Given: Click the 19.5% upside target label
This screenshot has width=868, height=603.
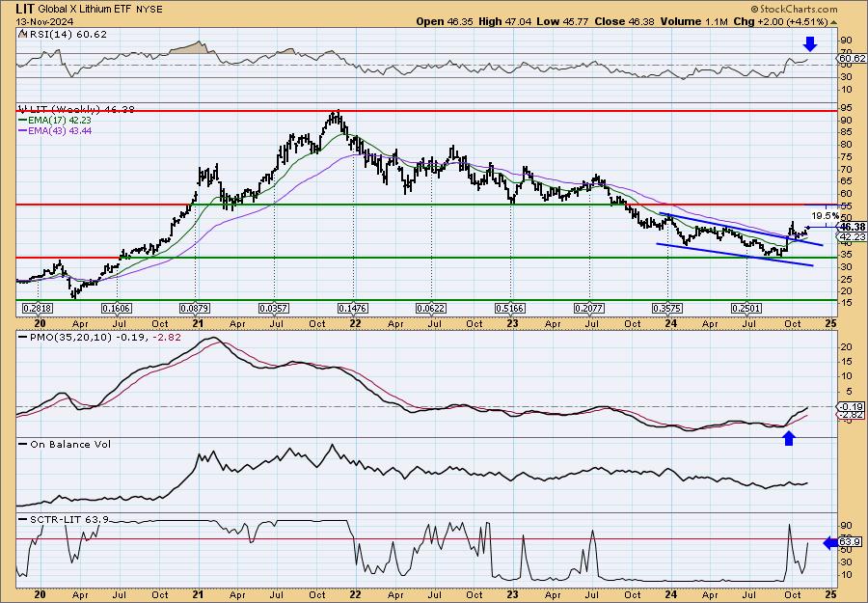Looking at the screenshot, I should click(825, 215).
